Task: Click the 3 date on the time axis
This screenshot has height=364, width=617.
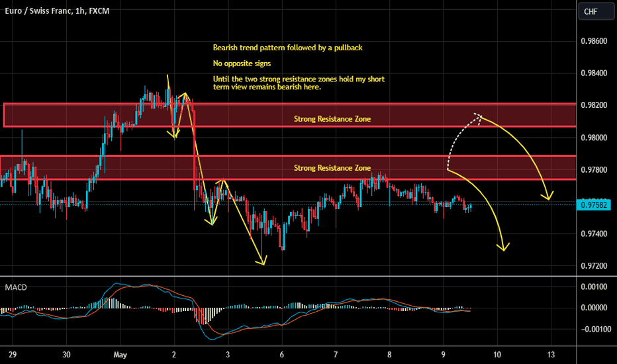Action: point(228,355)
